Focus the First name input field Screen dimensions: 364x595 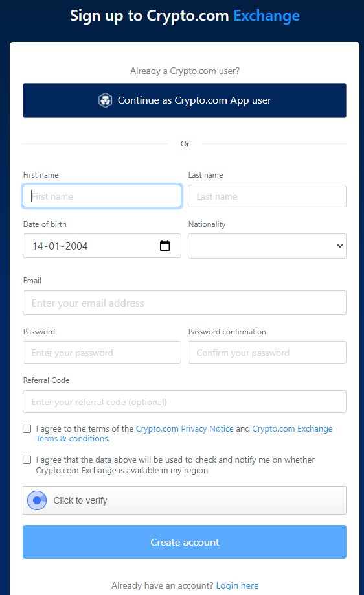[x=102, y=196]
